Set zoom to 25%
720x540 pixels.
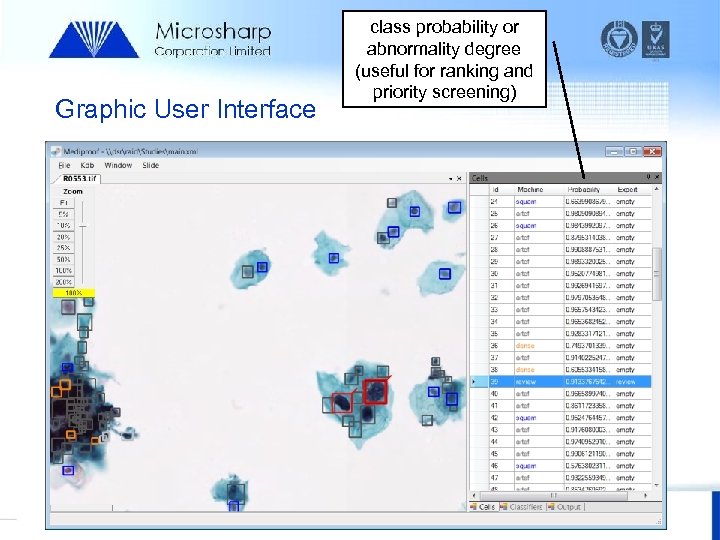click(x=64, y=248)
